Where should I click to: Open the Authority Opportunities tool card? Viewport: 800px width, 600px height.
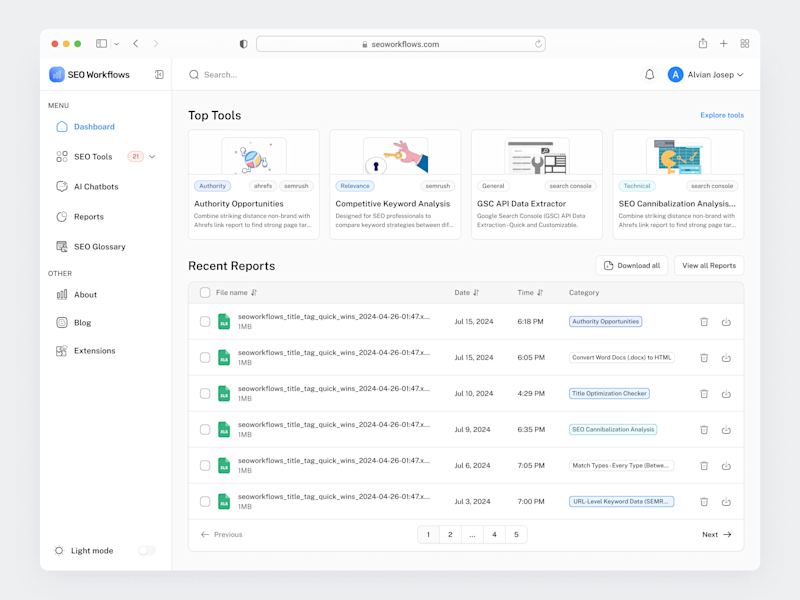click(x=254, y=184)
